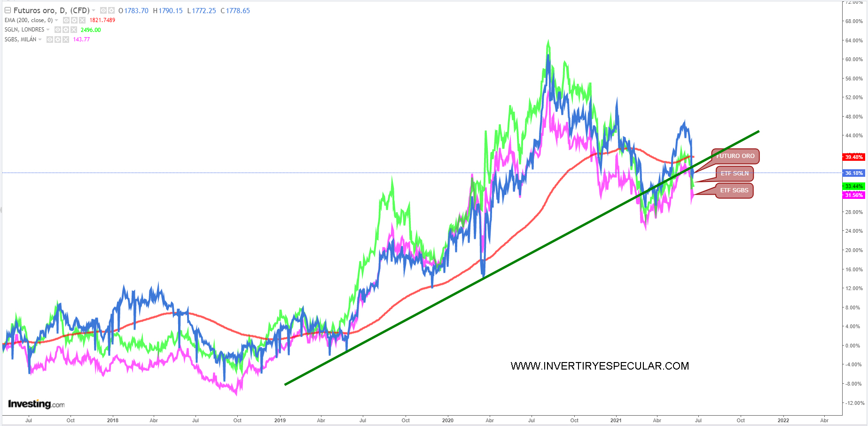Hide the EMA 200 line
The image size is (868, 426).
(66, 20)
